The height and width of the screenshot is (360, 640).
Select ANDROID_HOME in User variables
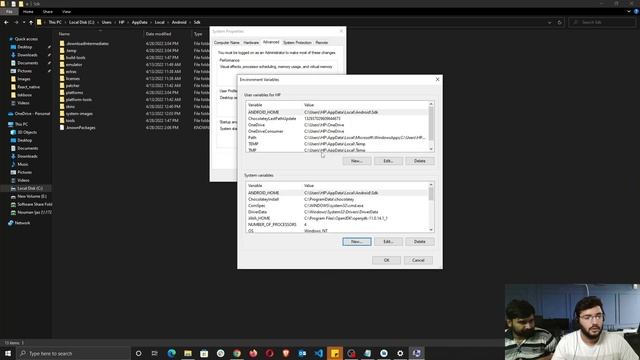tap(337, 112)
